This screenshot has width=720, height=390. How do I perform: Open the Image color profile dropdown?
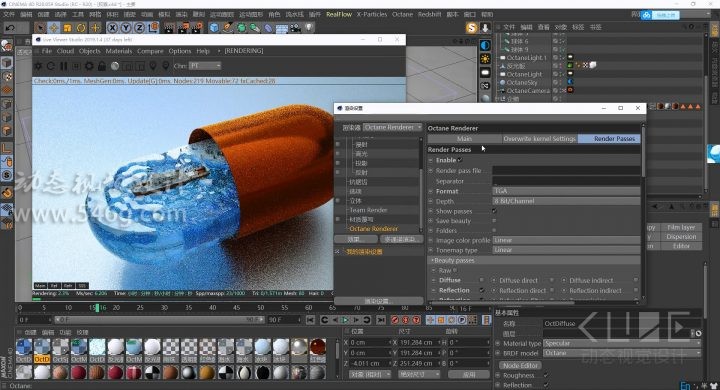[x=566, y=240]
